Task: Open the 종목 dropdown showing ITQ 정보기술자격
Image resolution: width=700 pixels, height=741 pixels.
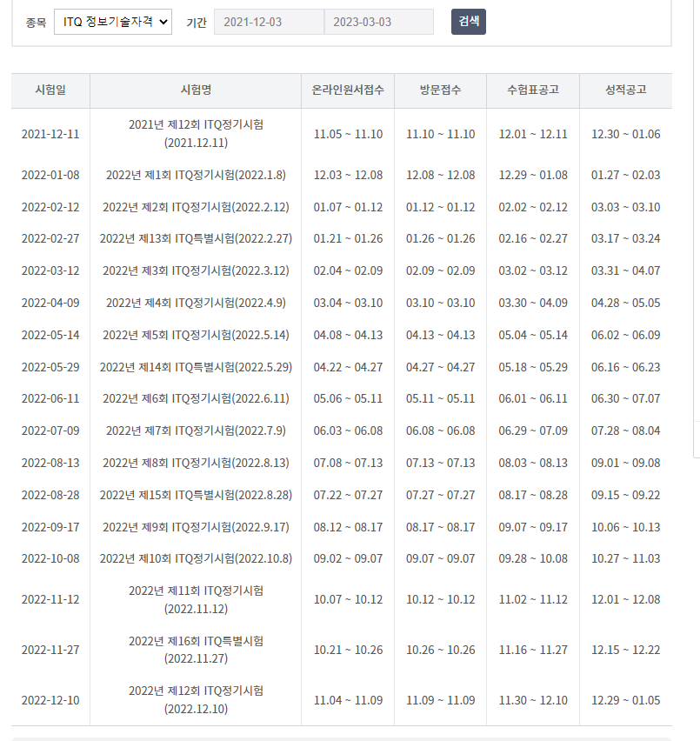Action: click(113, 22)
